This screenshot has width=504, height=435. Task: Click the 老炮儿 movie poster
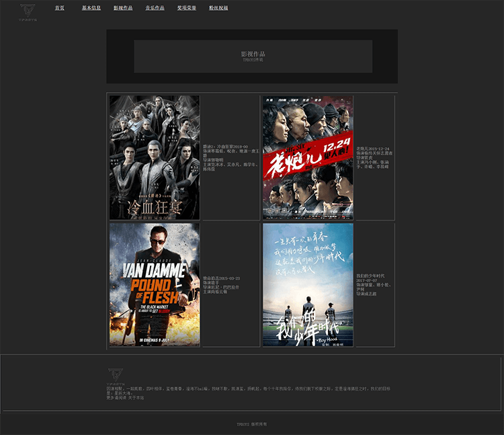pos(308,157)
